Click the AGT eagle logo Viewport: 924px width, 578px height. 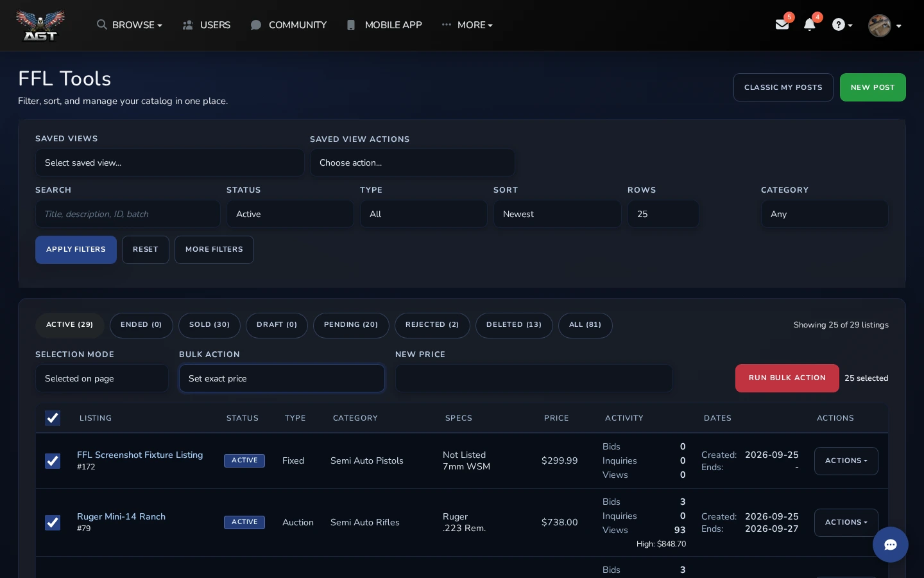[40, 26]
